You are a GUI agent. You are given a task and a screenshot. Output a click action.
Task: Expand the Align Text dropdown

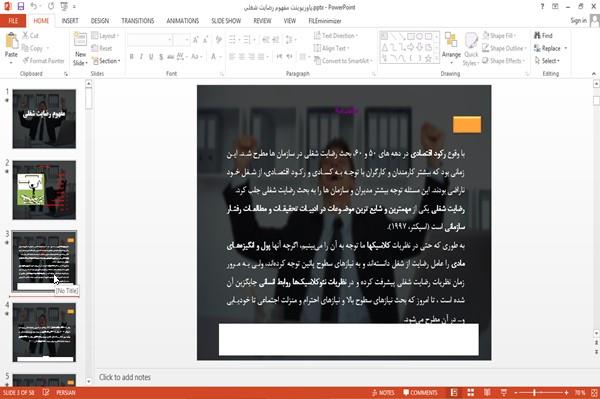331,48
